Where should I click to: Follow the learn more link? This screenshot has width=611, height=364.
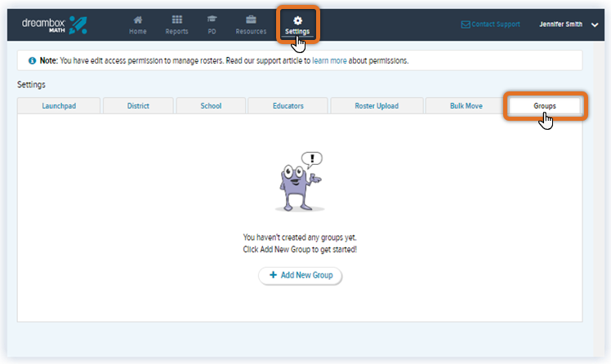[x=328, y=60]
